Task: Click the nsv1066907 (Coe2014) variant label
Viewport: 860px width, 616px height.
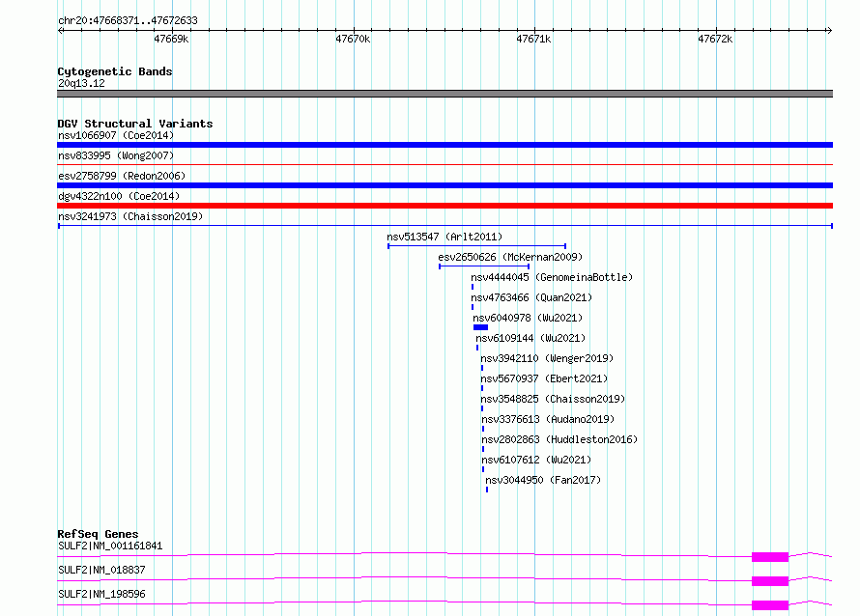Action: pyautogui.click(x=116, y=135)
